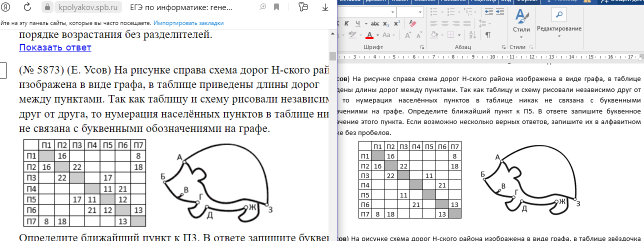This screenshot has width=644, height=241.
Task: Justify text alignment
Action: 467,23
